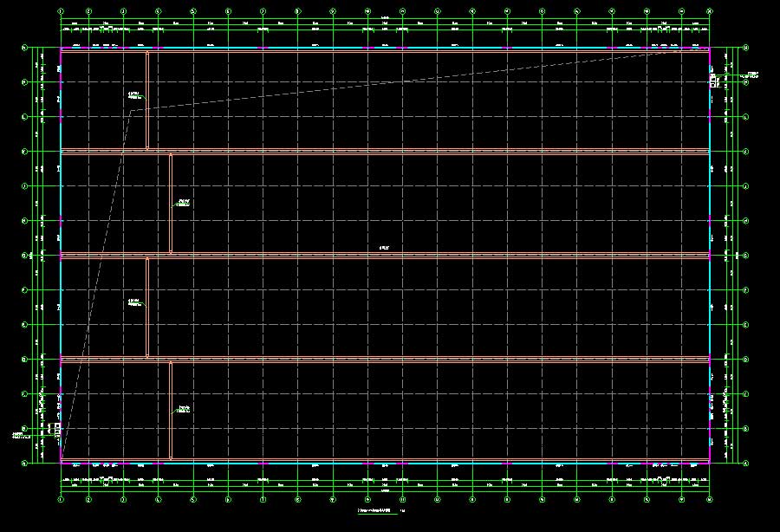Click the leader annotation on the third vertical member

click(134, 302)
